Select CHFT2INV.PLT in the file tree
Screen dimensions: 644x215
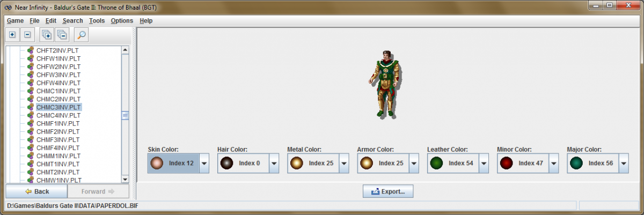pyautogui.click(x=57, y=50)
